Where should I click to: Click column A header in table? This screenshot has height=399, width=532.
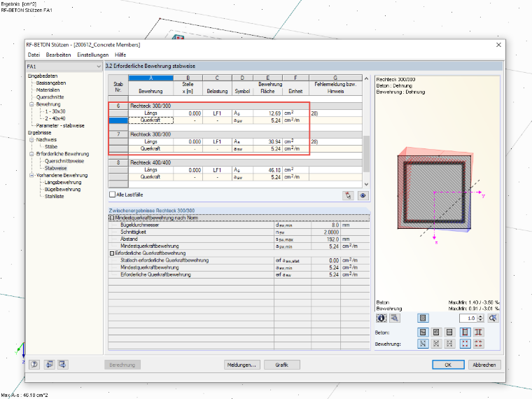150,78
